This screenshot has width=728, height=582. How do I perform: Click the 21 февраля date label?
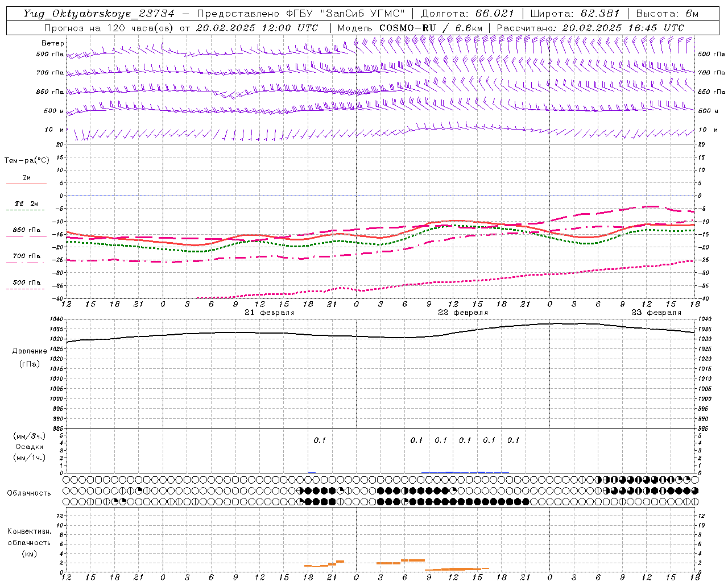pyautogui.click(x=270, y=313)
